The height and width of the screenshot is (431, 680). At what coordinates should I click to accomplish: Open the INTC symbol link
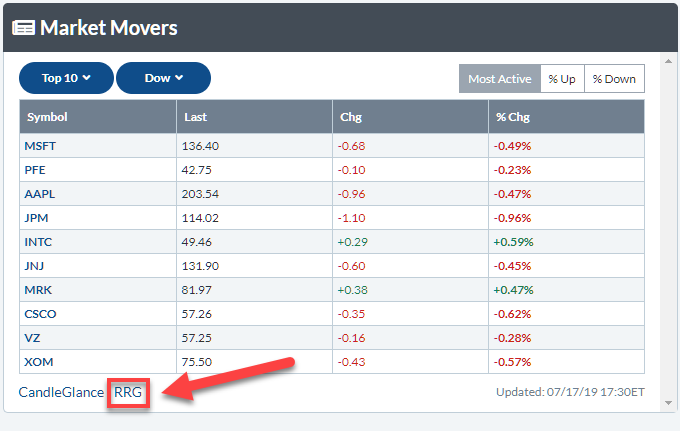pos(37,242)
